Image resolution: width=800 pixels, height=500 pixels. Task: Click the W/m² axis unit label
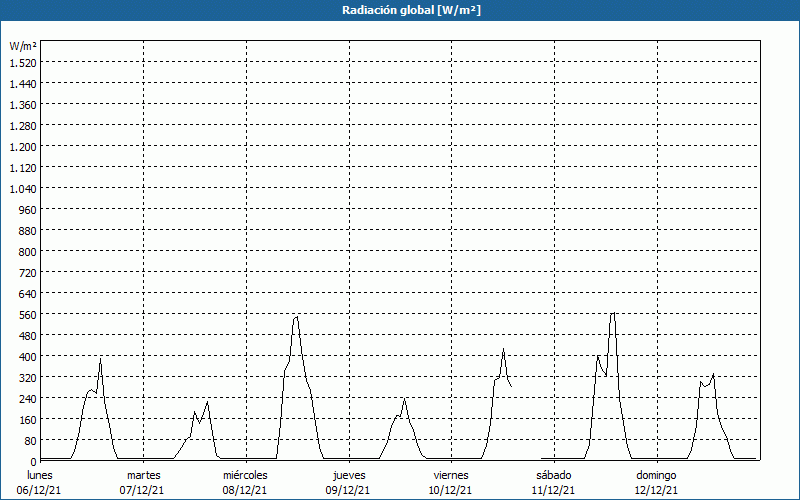coord(23,46)
